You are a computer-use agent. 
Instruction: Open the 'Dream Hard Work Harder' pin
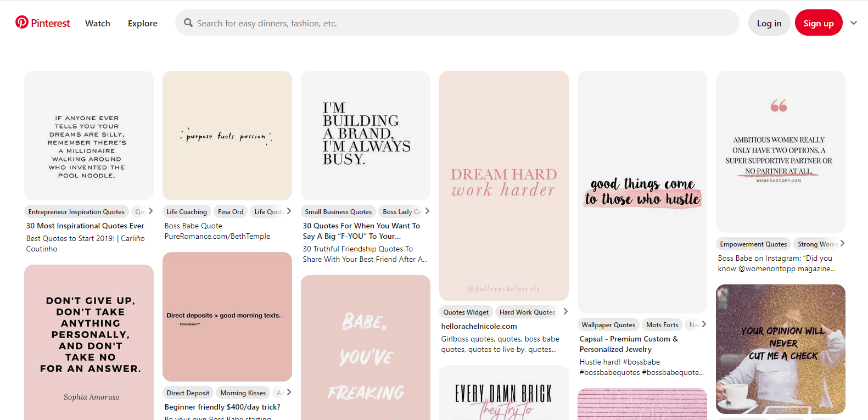tap(503, 186)
